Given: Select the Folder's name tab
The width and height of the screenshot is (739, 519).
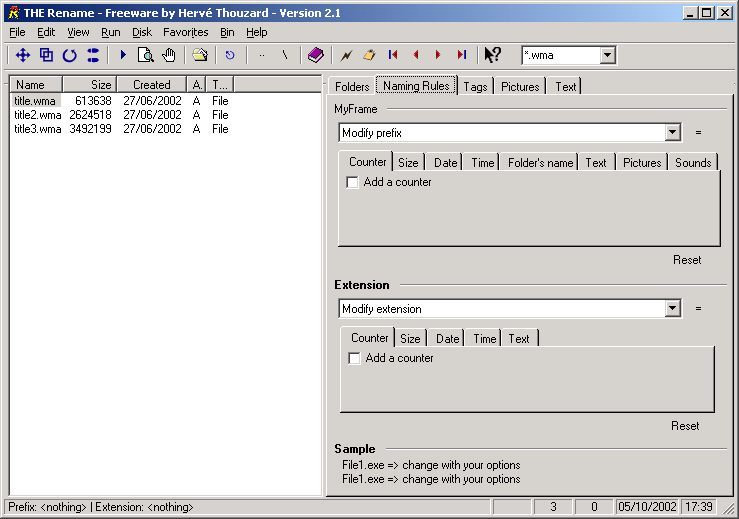Looking at the screenshot, I should (540, 163).
